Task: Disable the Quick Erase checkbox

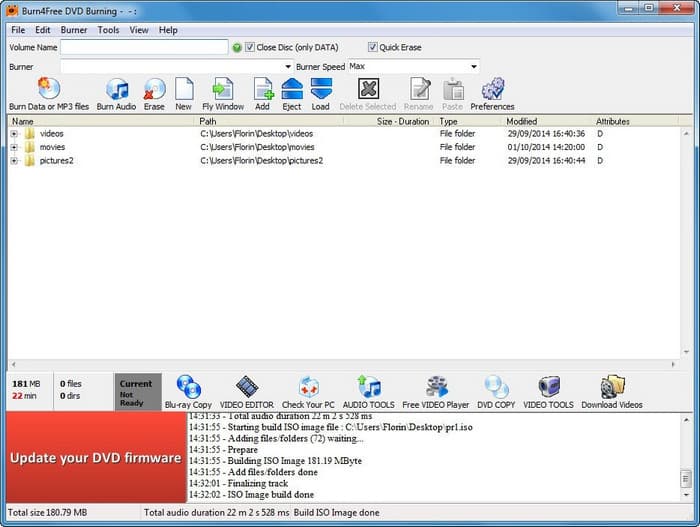Action: 373,47
